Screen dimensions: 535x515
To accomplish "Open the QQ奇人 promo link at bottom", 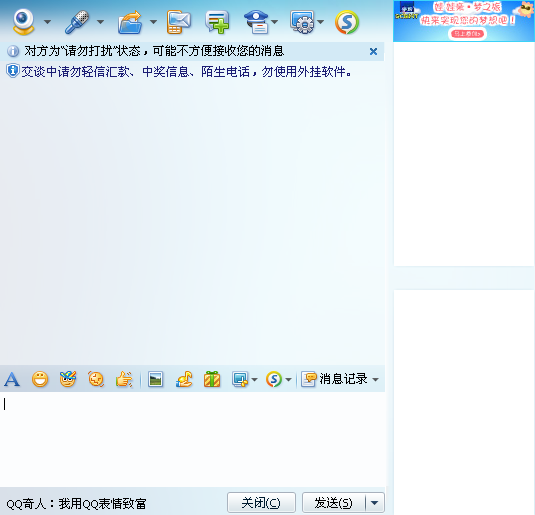I will click(76, 504).
